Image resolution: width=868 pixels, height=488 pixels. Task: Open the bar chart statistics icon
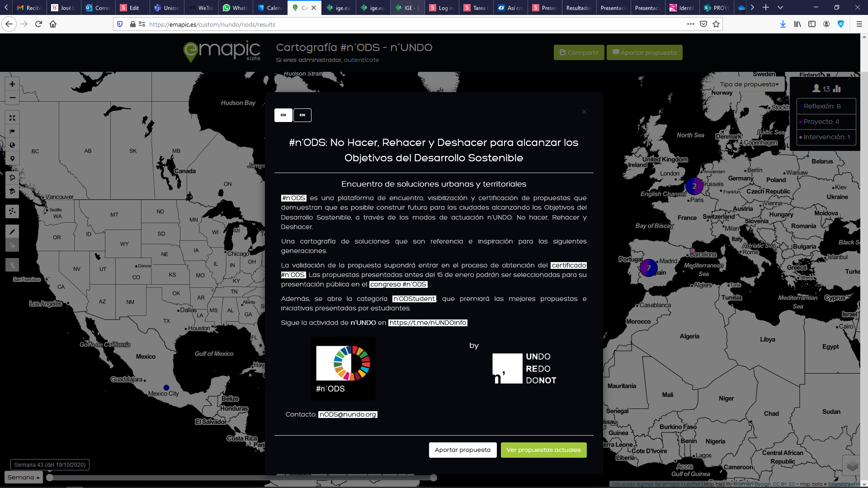tap(836, 89)
